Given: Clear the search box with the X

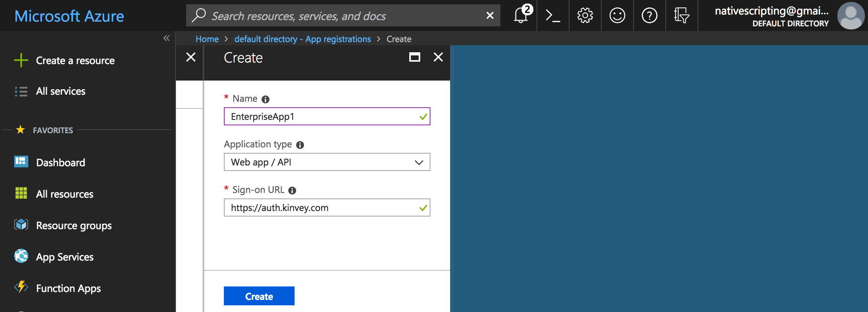Looking at the screenshot, I should pyautogui.click(x=490, y=16).
